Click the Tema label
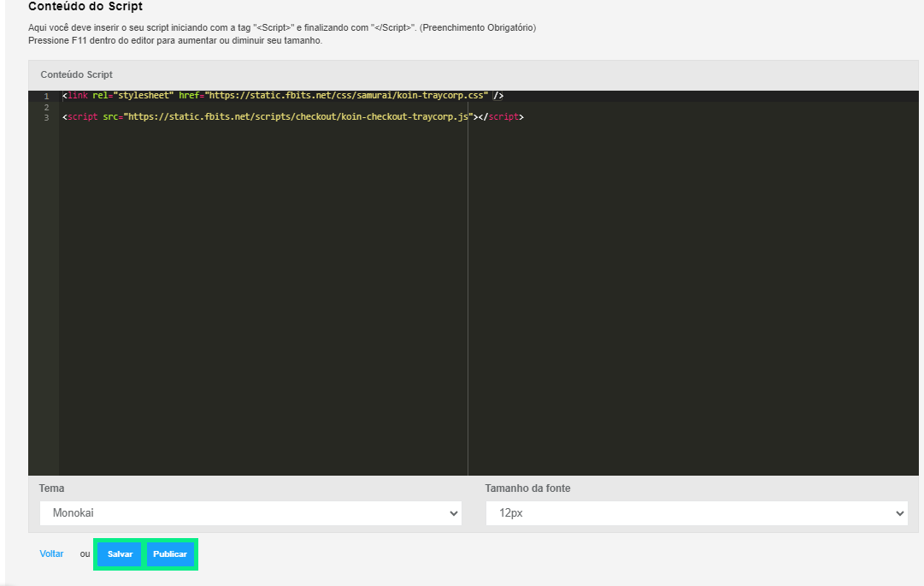Screen dimensions: 924x586 pyautogui.click(x=51, y=488)
